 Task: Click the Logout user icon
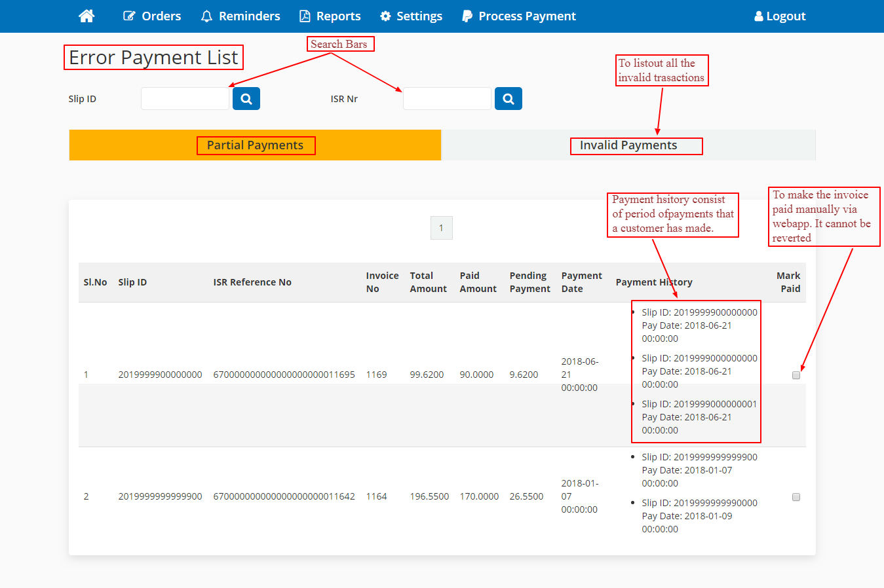758,16
